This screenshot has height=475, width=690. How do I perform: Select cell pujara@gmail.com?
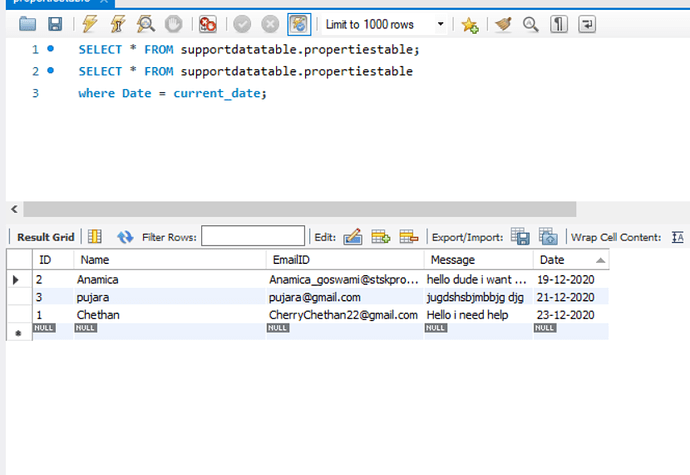345,297
